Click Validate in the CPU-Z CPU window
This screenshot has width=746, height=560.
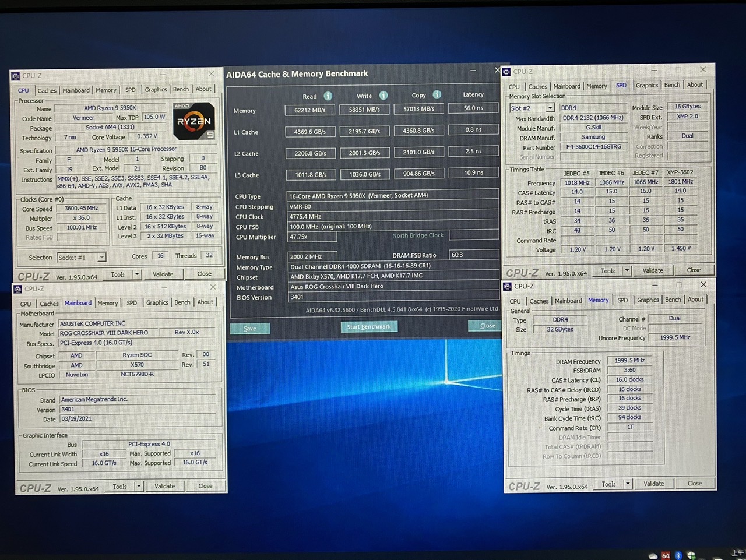pos(163,274)
